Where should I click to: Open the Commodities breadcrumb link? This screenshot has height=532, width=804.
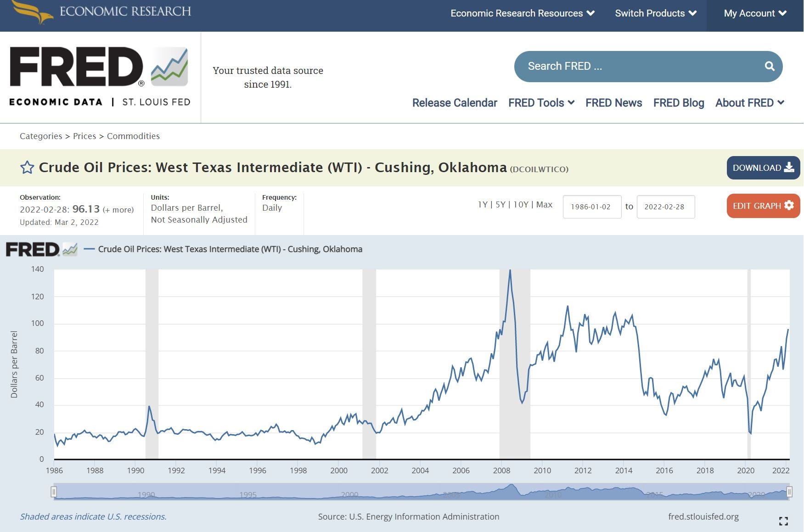133,136
